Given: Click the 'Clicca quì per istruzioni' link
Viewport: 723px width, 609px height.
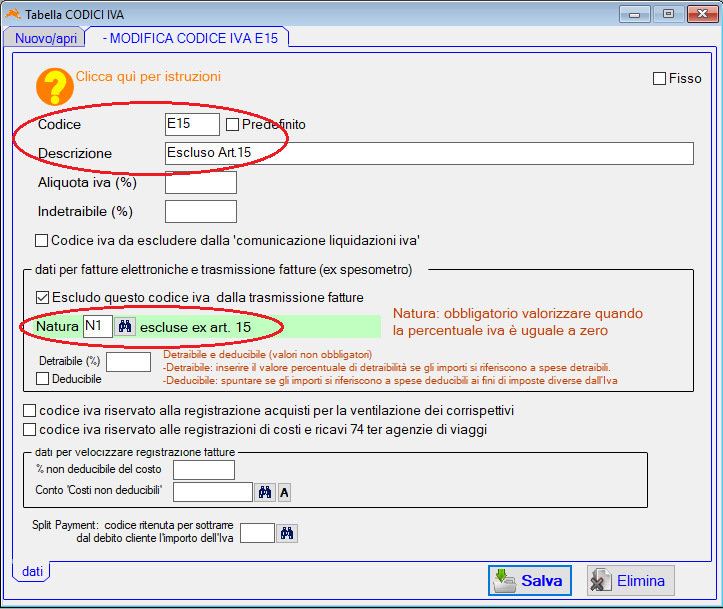Looking at the screenshot, I should point(148,76).
